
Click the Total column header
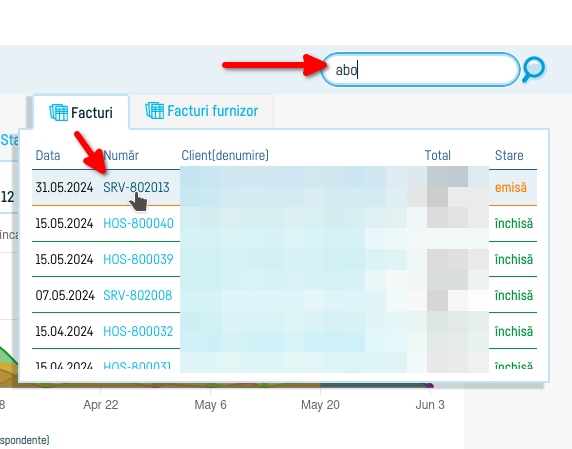[438, 155]
